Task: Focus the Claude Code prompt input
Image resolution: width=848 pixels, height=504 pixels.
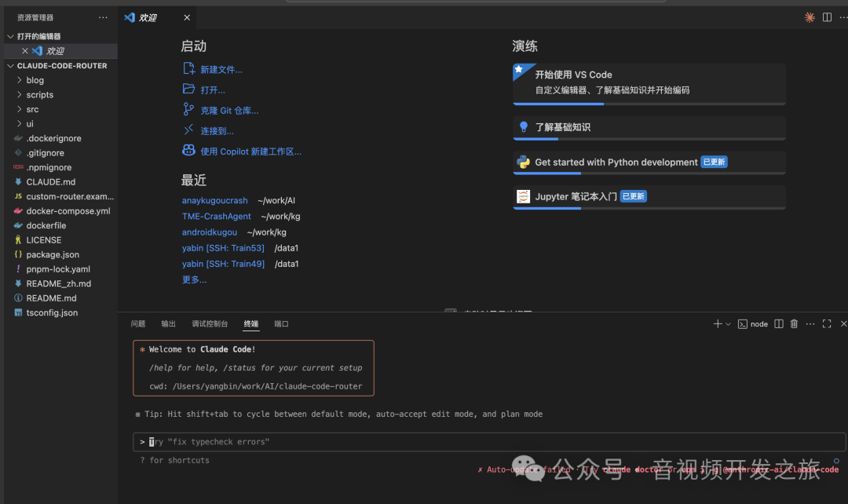Action: click(x=489, y=442)
